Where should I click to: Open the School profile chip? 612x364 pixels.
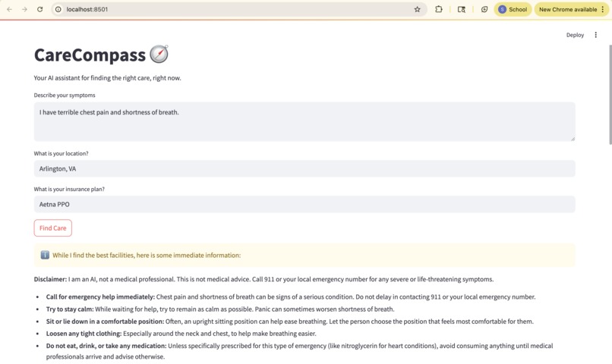coord(513,9)
